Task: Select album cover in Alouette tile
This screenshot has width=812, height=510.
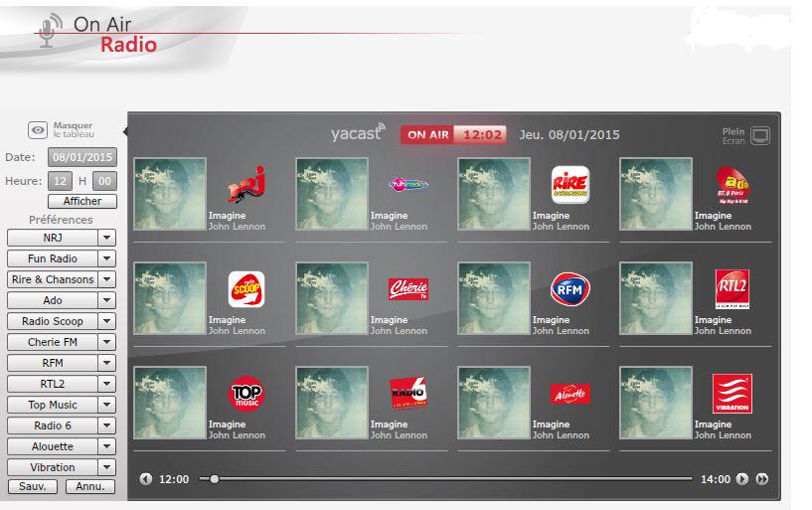Action: coord(494,403)
